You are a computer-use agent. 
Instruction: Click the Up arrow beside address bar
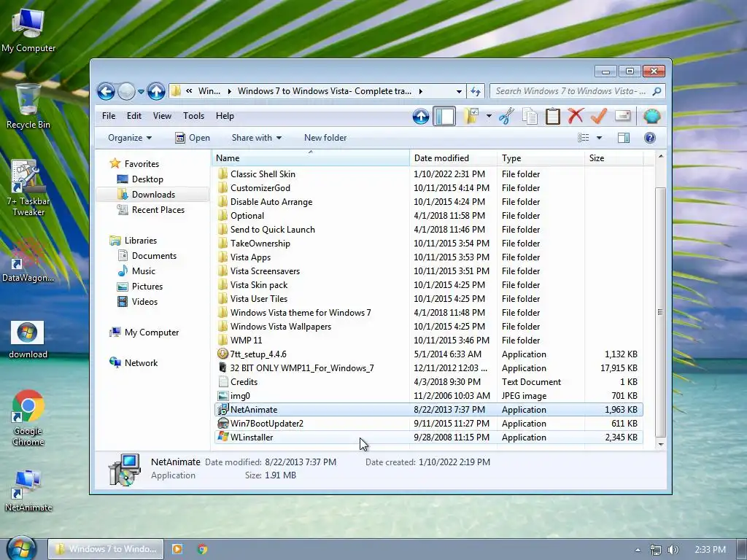point(156,91)
